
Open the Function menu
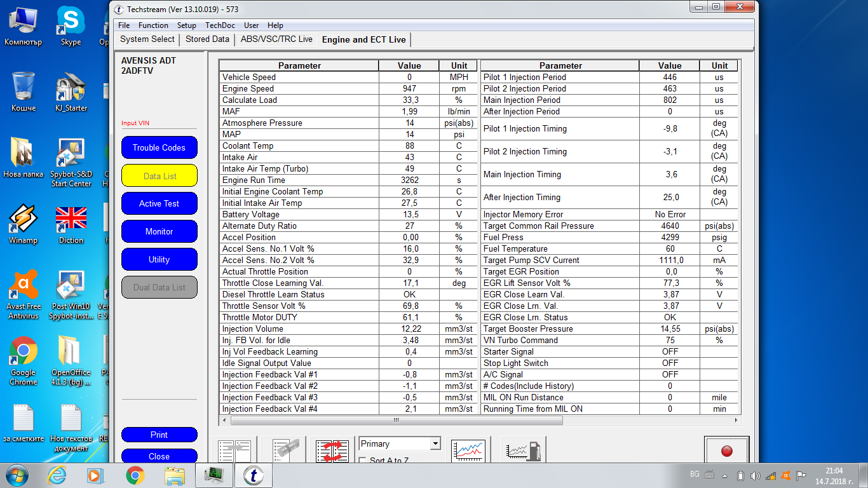[x=153, y=25]
